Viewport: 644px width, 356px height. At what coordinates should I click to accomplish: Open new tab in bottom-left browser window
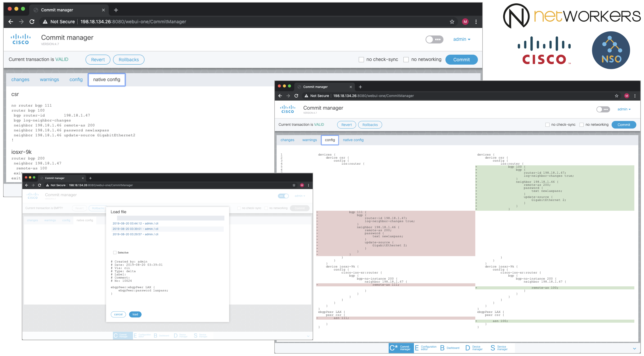[x=91, y=178]
